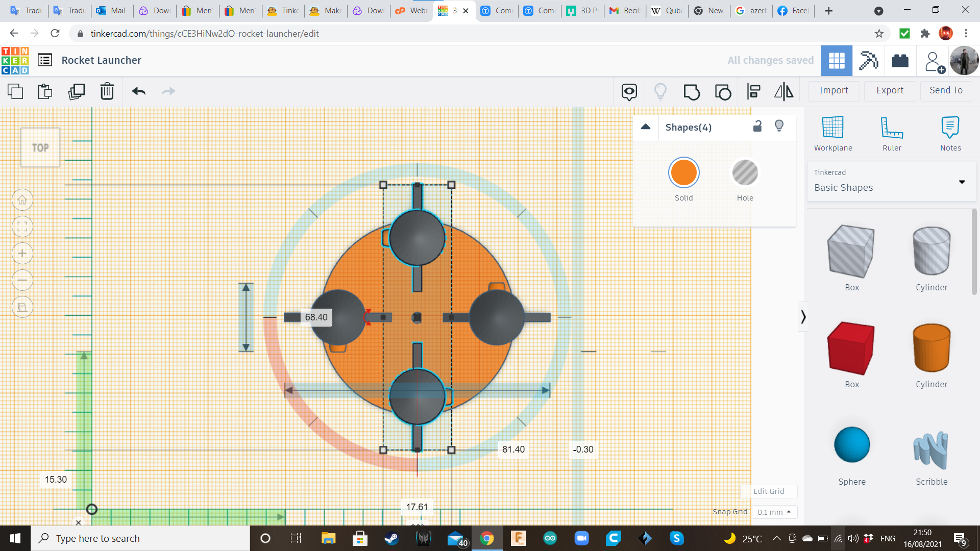The width and height of the screenshot is (980, 551).
Task: Edit the 68.40 dimension value
Action: (x=316, y=317)
